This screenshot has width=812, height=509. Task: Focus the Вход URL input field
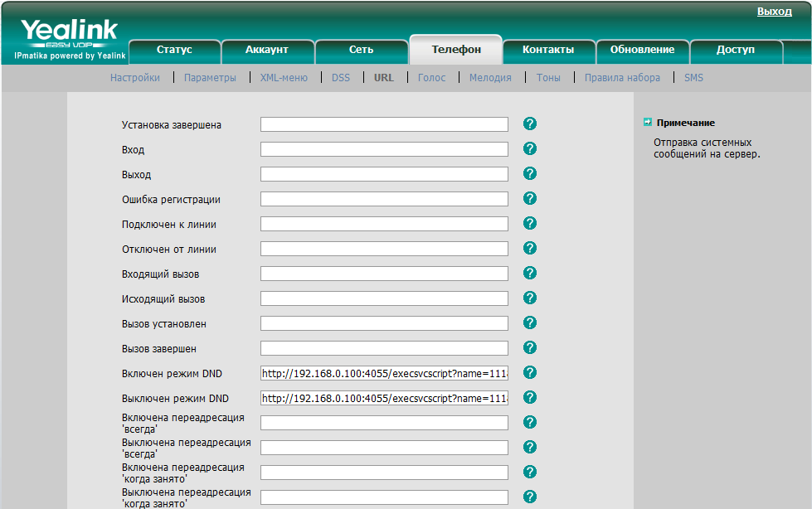pyautogui.click(x=384, y=149)
